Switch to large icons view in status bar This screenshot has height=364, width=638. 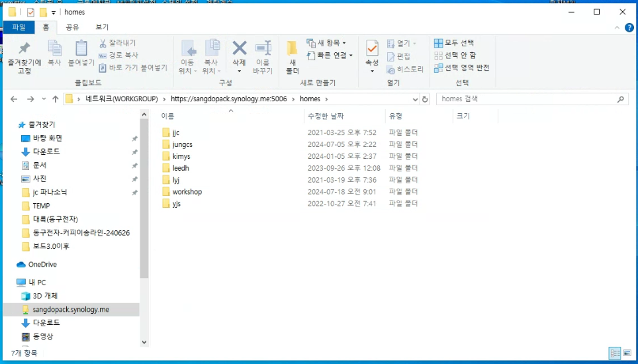click(627, 353)
